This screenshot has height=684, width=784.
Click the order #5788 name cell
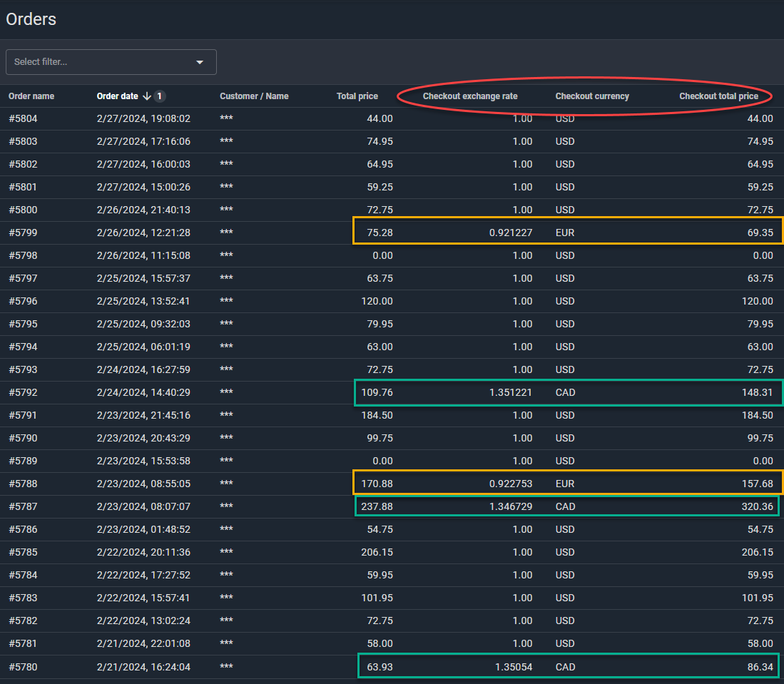(23, 484)
